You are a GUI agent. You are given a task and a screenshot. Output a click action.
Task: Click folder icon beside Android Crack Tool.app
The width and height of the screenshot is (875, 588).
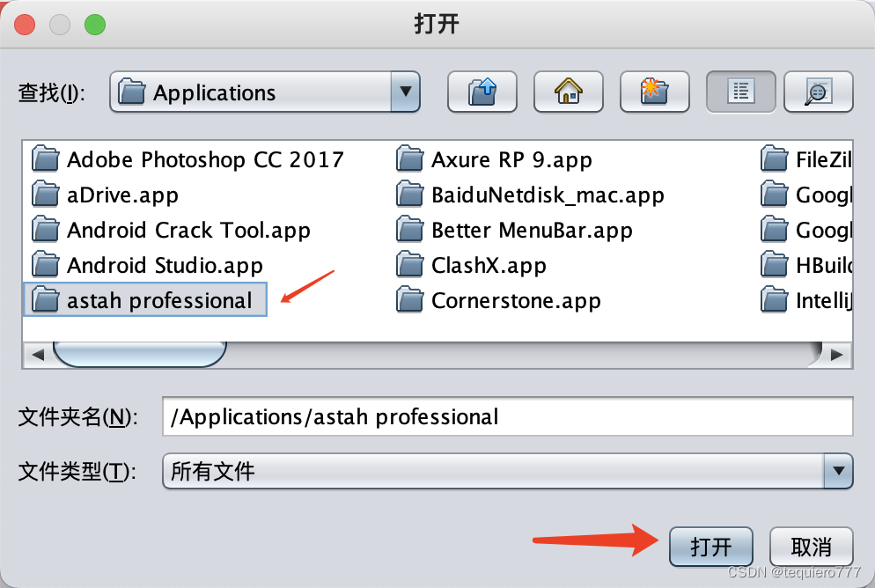pos(45,229)
